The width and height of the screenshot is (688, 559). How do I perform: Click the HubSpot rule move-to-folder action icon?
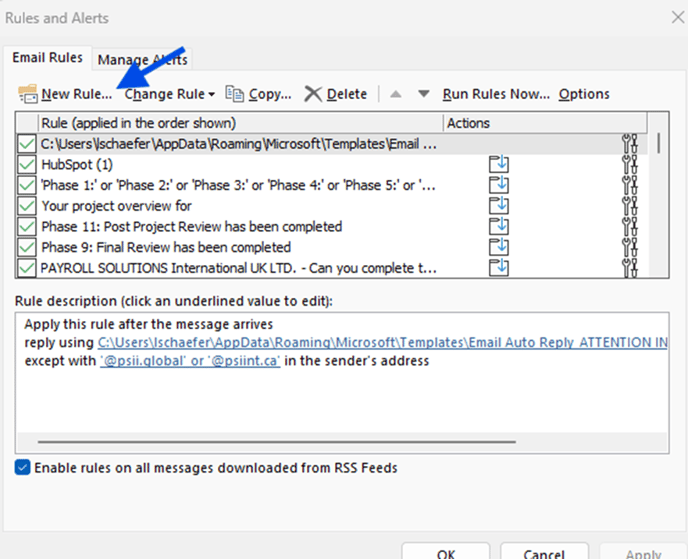point(498,165)
